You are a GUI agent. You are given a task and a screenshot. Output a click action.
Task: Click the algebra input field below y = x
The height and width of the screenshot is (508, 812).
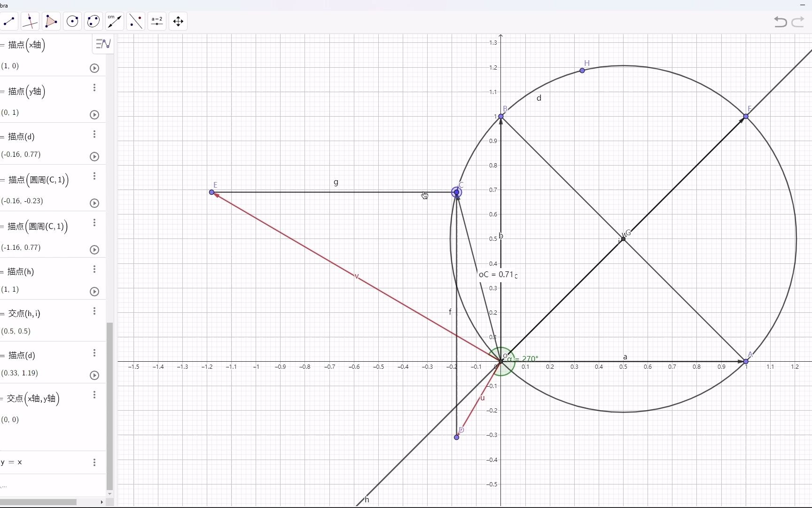[53, 485]
